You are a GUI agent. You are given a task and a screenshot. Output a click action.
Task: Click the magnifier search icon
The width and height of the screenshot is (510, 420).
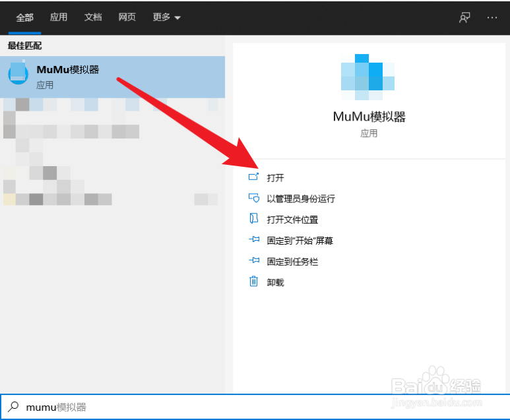[13, 407]
